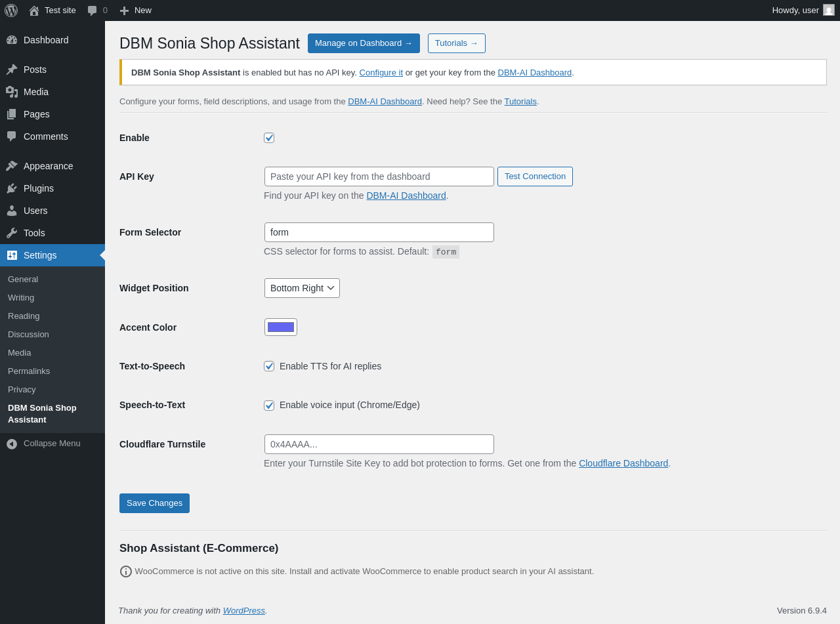Open the Accent Color picker swatch
The width and height of the screenshot is (840, 624).
[x=281, y=327]
